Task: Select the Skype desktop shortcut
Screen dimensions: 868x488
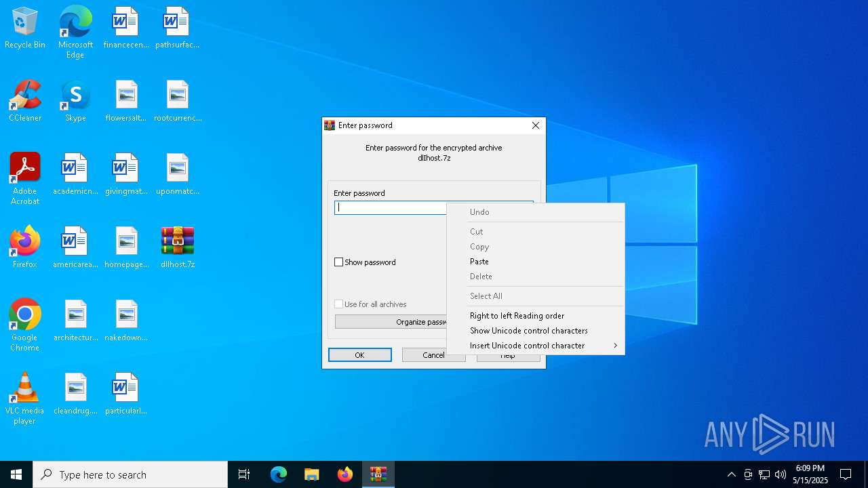Action: [x=75, y=102]
